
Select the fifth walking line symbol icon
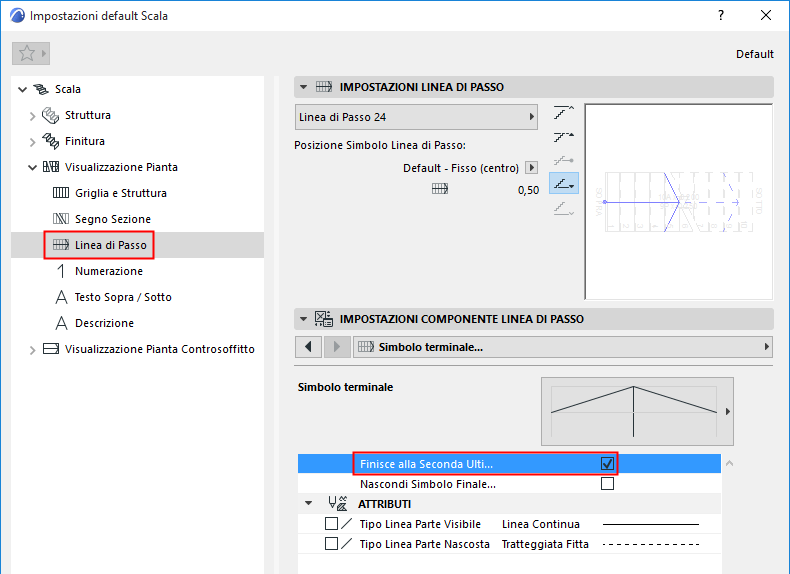tap(564, 208)
